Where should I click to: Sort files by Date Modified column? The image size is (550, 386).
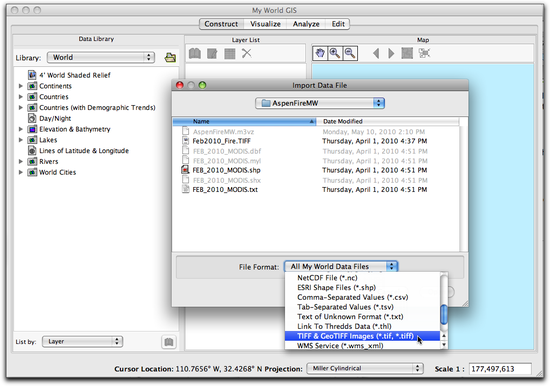388,121
